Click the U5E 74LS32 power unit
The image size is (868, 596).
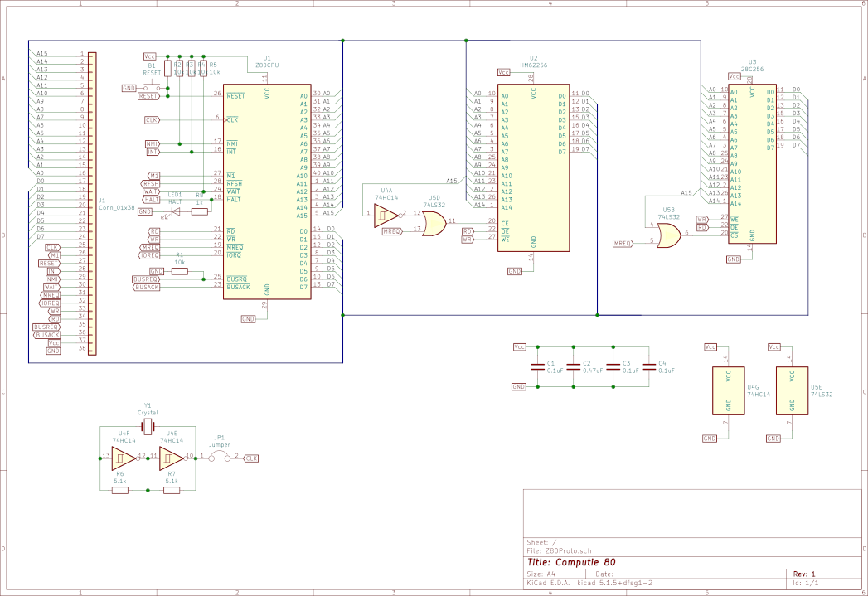792,390
